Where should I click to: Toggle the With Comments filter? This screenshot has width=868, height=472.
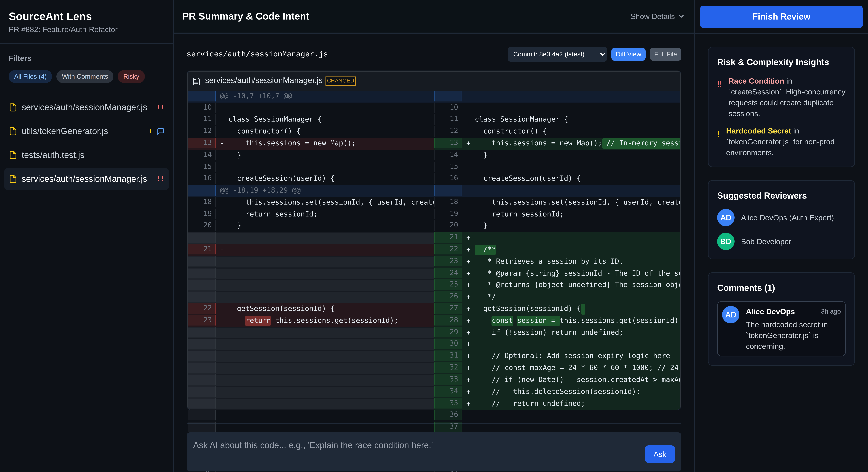click(x=85, y=76)
